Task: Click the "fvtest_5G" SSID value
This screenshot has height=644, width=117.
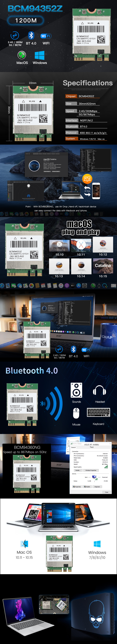Action: click(105, 460)
